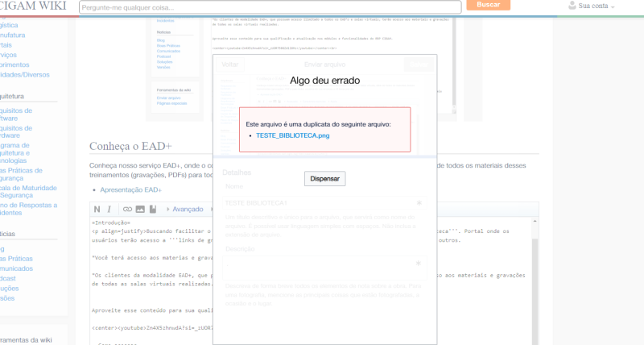Viewport: 644px width, 345px height.
Task: Click the user avatar icon beside Sua conta
Action: tap(572, 6)
